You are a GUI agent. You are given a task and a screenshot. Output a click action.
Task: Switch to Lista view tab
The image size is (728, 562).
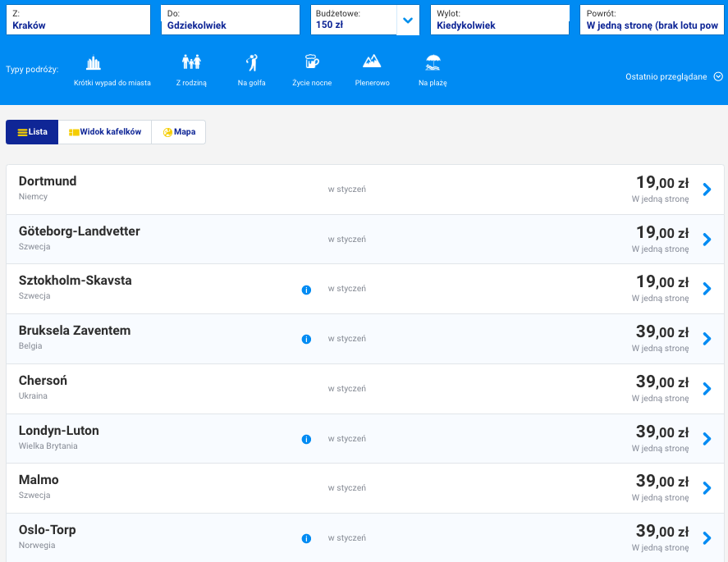coord(32,132)
